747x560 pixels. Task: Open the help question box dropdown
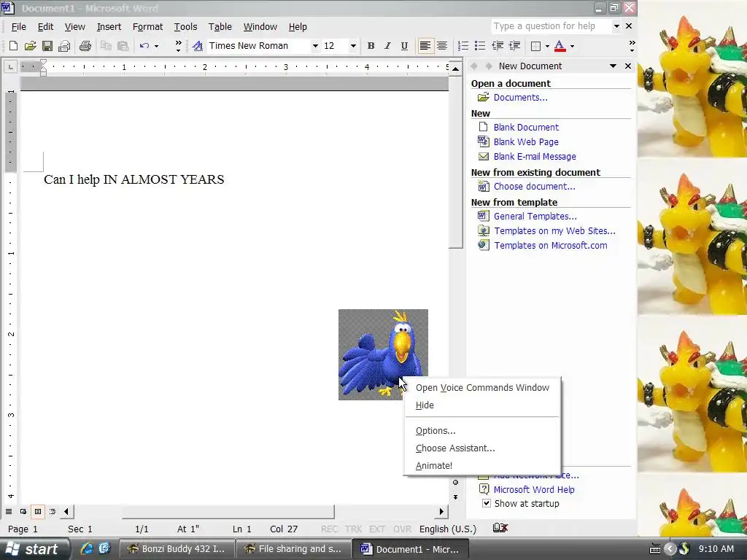coord(616,26)
